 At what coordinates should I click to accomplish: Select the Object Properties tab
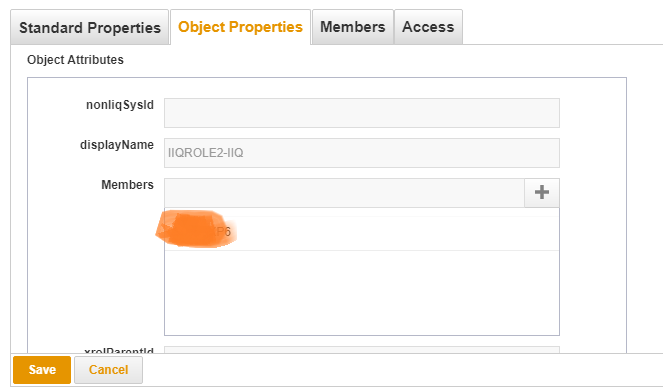[240, 27]
